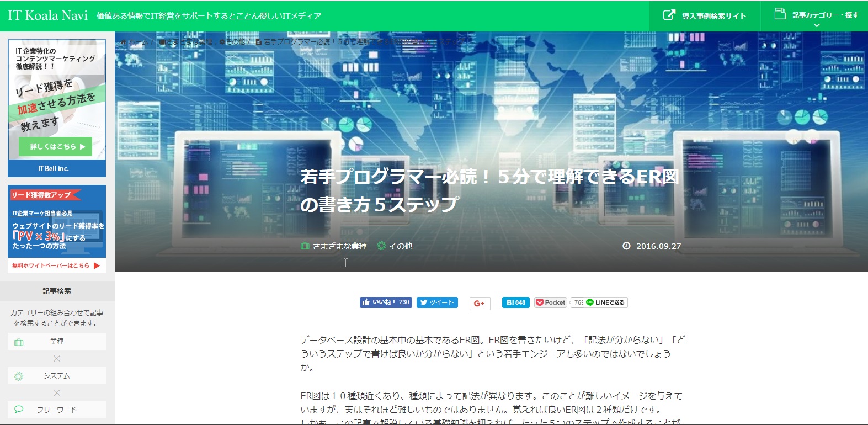Click the Google+ share icon

(x=480, y=304)
